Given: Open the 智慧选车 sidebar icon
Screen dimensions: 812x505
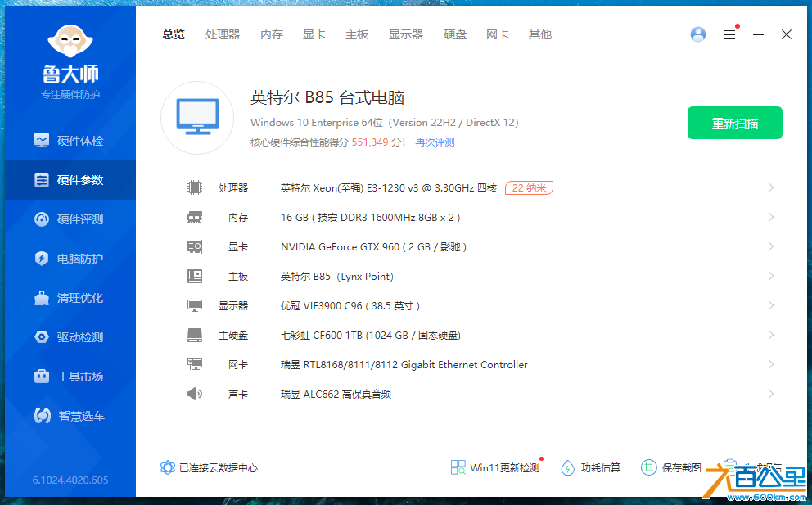Looking at the screenshot, I should [43, 416].
